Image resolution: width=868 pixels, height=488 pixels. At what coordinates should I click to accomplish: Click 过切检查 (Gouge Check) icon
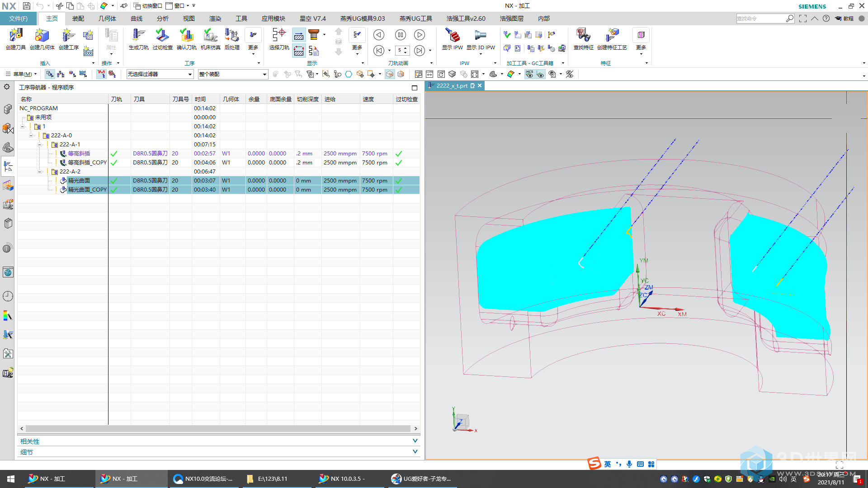(162, 39)
